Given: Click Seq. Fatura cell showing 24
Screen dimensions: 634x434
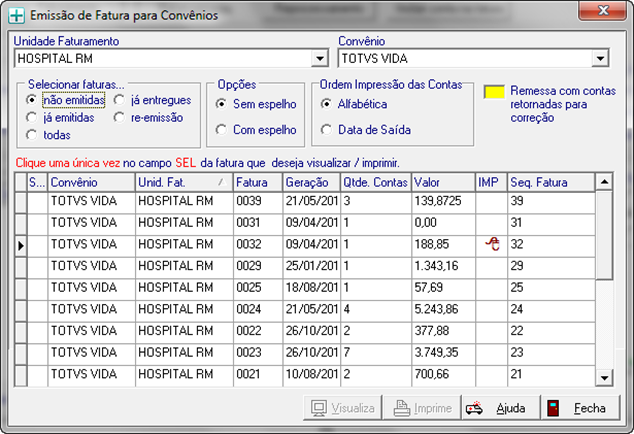Looking at the screenshot, I should click(x=551, y=311).
